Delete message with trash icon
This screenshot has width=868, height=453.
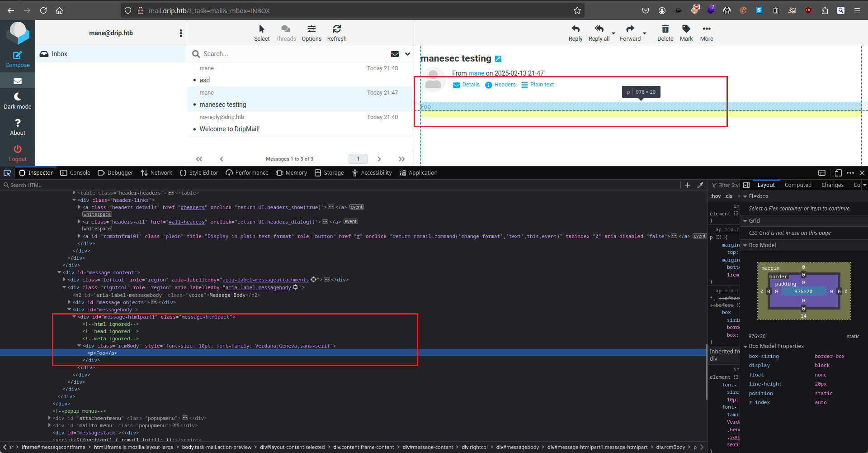(665, 29)
